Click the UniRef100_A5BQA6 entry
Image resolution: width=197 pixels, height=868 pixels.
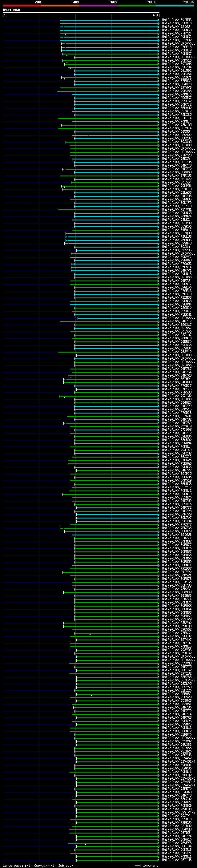176,464
